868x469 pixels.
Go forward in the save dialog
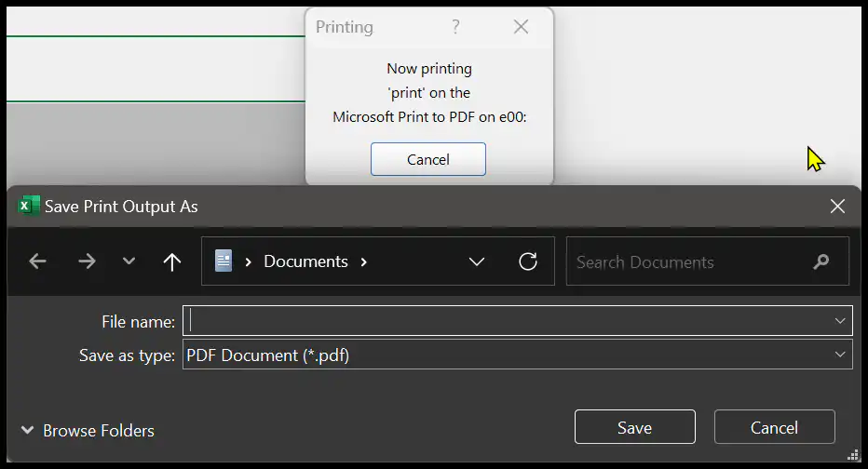pyautogui.click(x=87, y=261)
